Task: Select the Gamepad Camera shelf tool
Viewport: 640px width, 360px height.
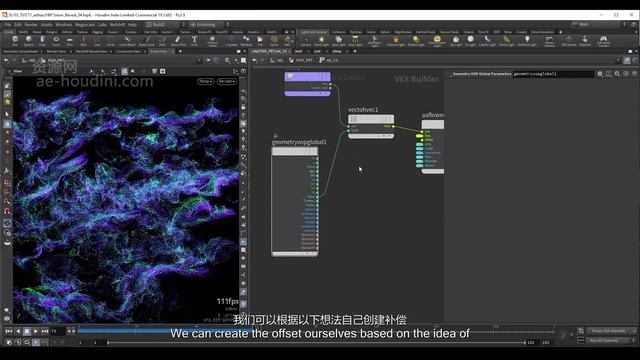Action: tap(603, 41)
